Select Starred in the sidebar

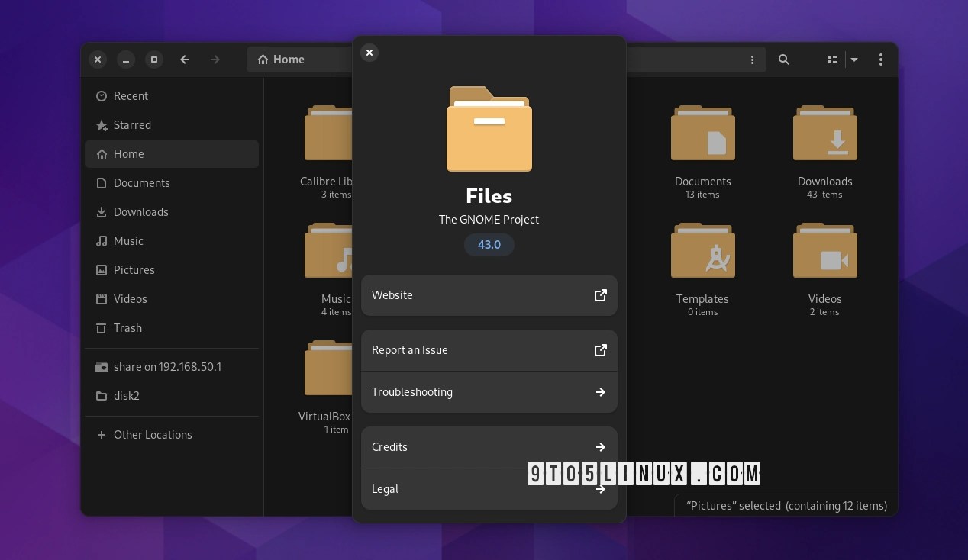172,125
